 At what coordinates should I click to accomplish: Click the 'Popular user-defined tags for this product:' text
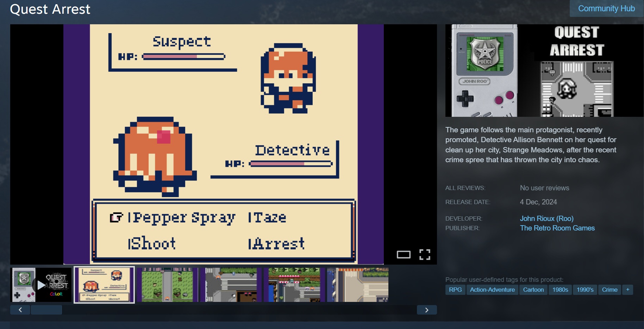click(504, 280)
